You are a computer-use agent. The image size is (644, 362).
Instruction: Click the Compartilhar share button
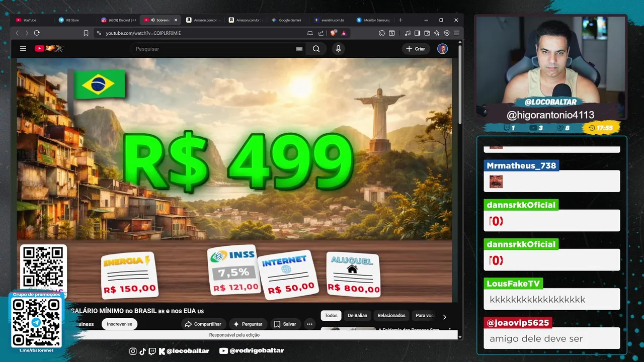click(203, 324)
